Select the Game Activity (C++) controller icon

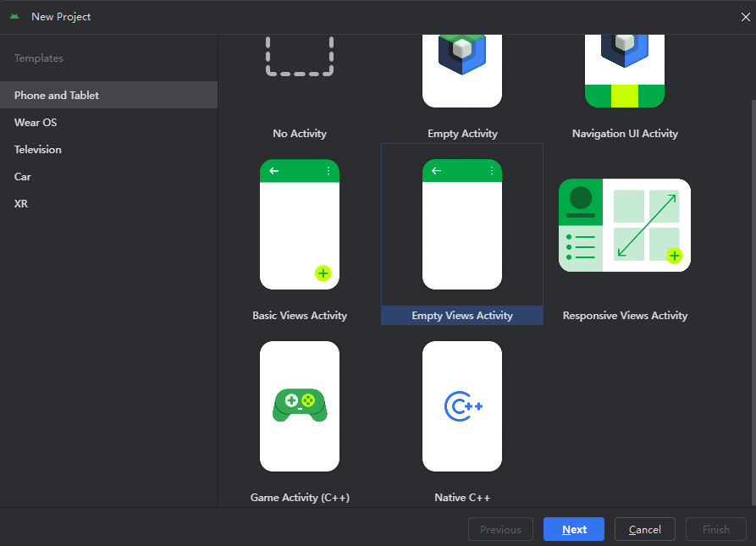[x=300, y=405]
